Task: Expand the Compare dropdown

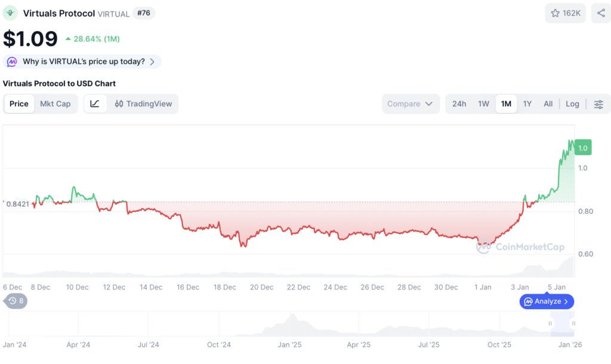Action: coord(411,104)
